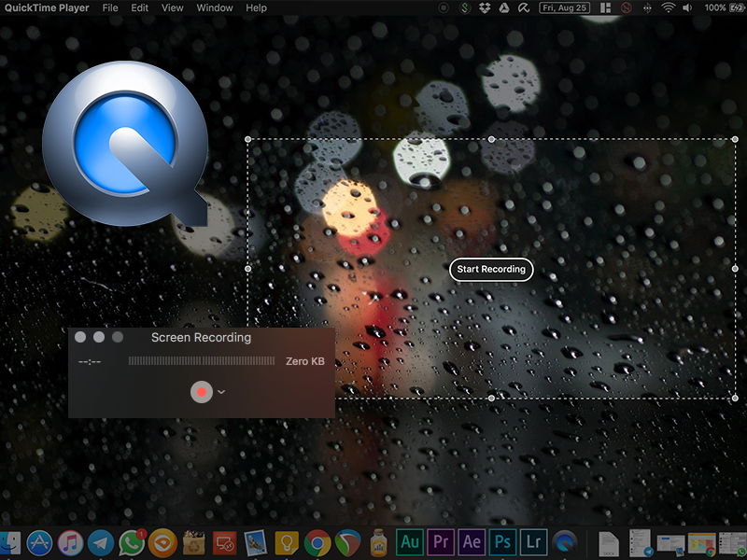
Task: Open Finder from the dock
Action: (x=9, y=543)
